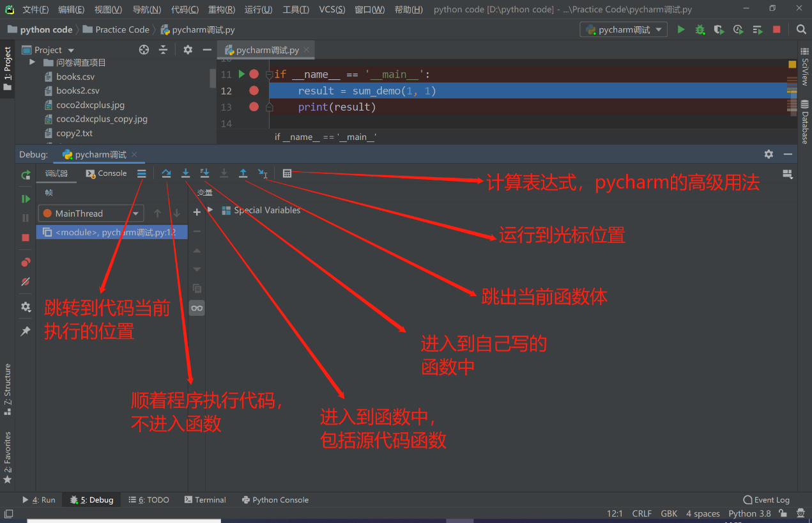The height and width of the screenshot is (523, 812).
Task: Click the Debug bug icon in the top toolbar
Action: 700,29
